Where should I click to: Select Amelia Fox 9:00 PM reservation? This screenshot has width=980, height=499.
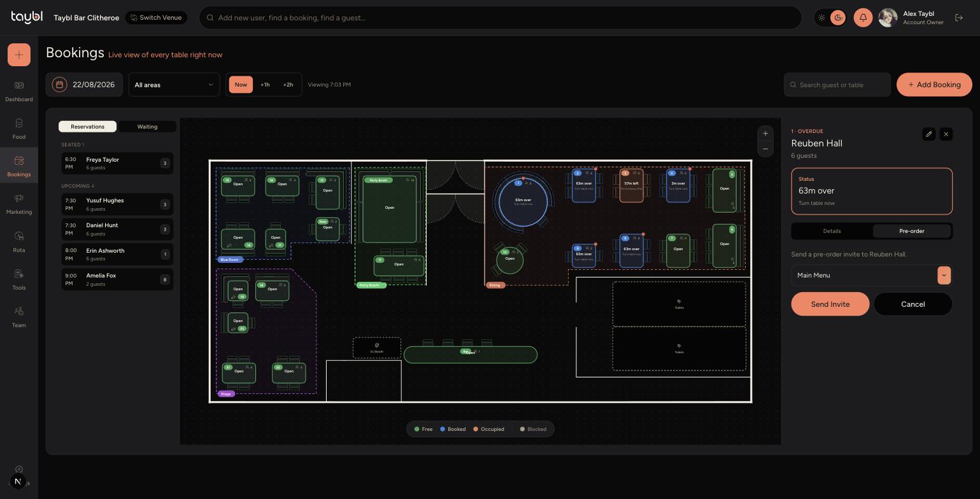click(x=117, y=279)
